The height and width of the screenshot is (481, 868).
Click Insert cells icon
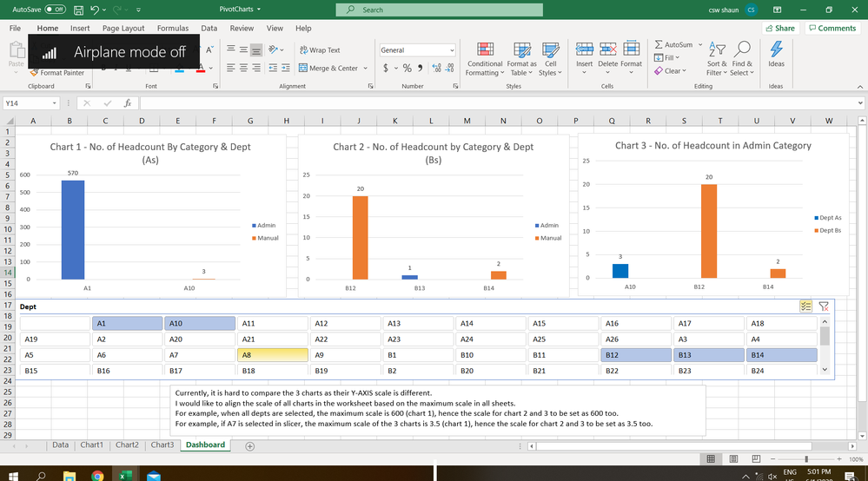click(584, 49)
